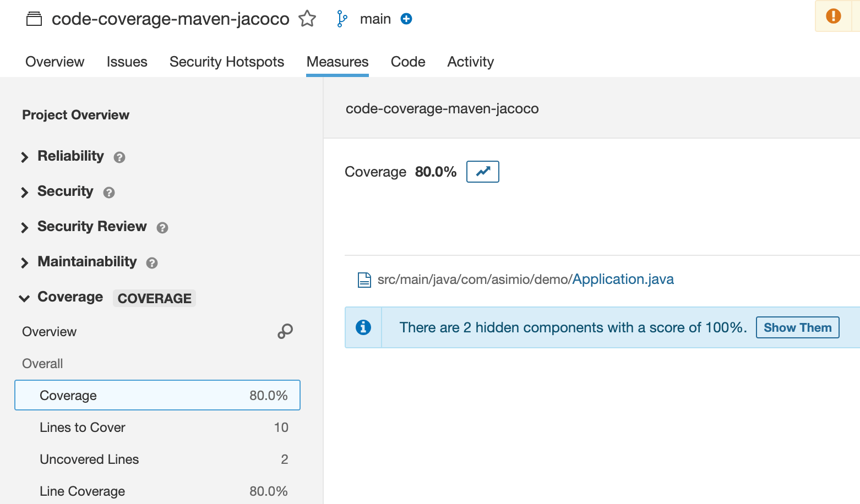This screenshot has height=504, width=860.
Task: Go to the Overview tab
Action: point(55,62)
